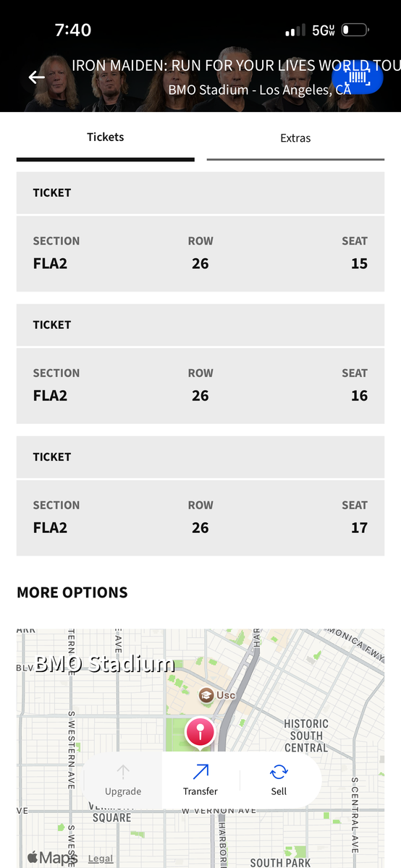This screenshot has height=868, width=401.
Task: Open the Legal link on map
Action: (x=101, y=859)
